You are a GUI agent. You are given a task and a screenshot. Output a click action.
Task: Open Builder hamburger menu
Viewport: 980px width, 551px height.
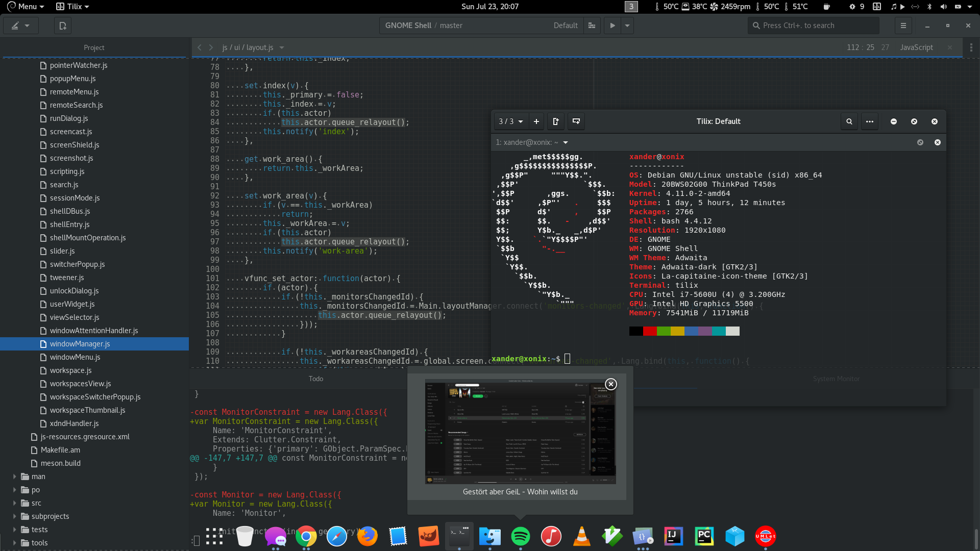click(903, 26)
